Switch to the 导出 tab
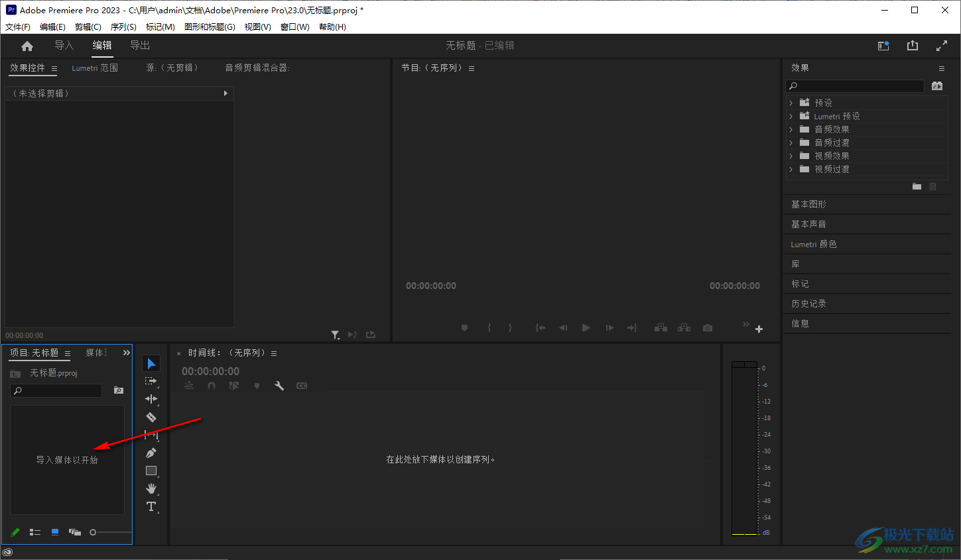Screen dimensions: 961x560 (x=140, y=45)
